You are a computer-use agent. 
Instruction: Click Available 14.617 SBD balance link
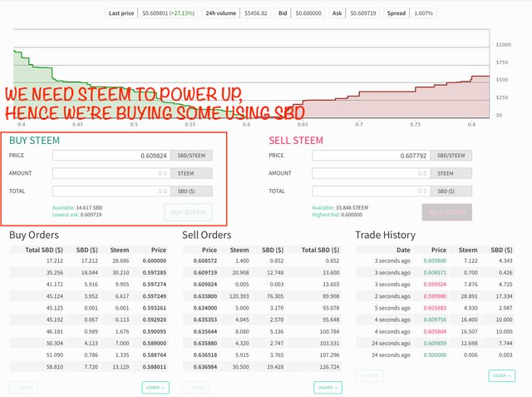coord(77,207)
